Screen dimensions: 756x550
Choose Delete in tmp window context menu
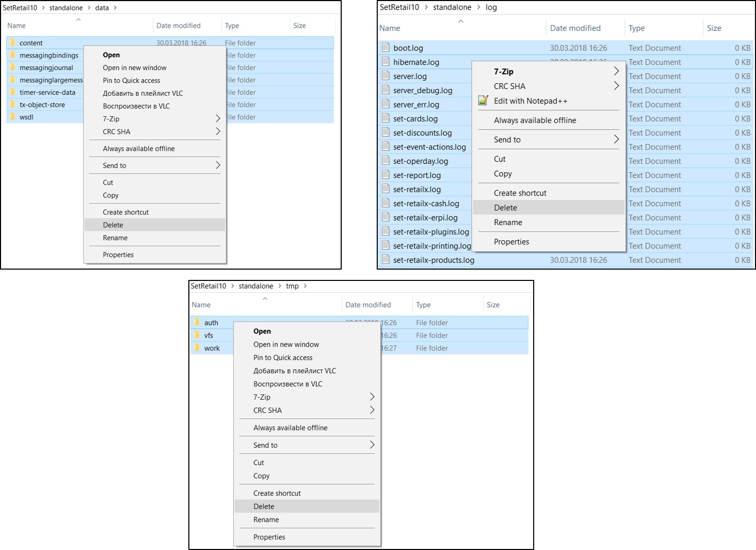pyautogui.click(x=307, y=506)
